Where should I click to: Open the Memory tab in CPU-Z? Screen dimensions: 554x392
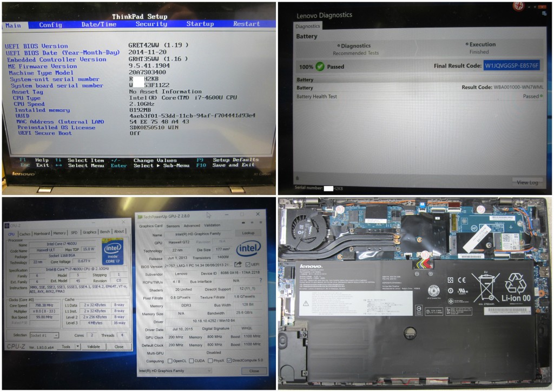tap(60, 233)
